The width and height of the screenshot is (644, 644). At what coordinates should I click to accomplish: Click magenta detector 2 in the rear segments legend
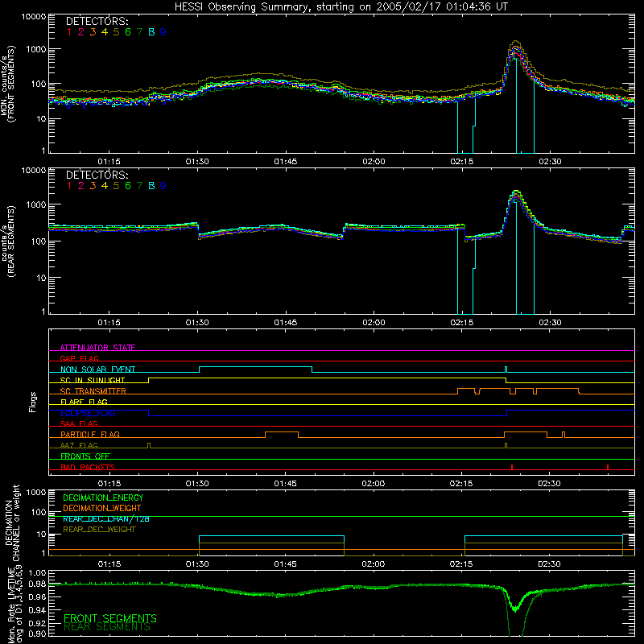(81, 186)
